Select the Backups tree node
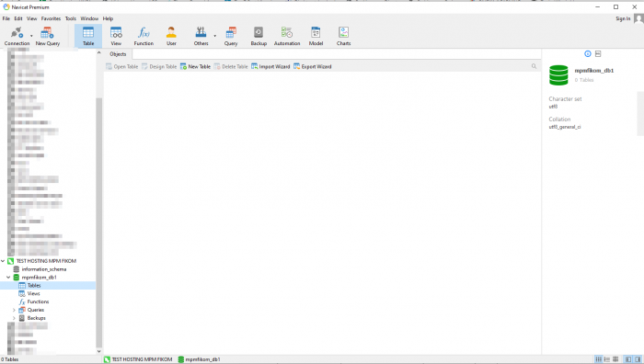This screenshot has height=364, width=644. 36,318
